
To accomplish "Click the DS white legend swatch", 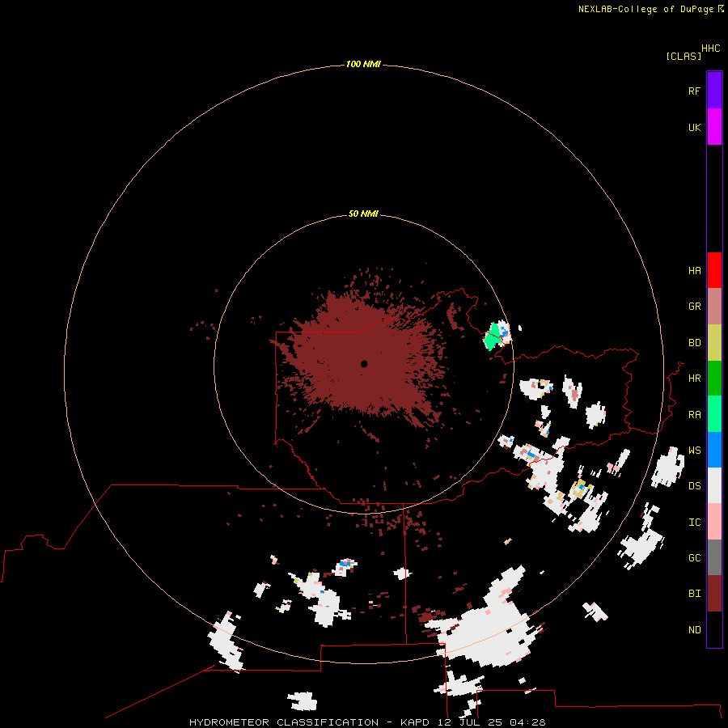I will (x=714, y=485).
